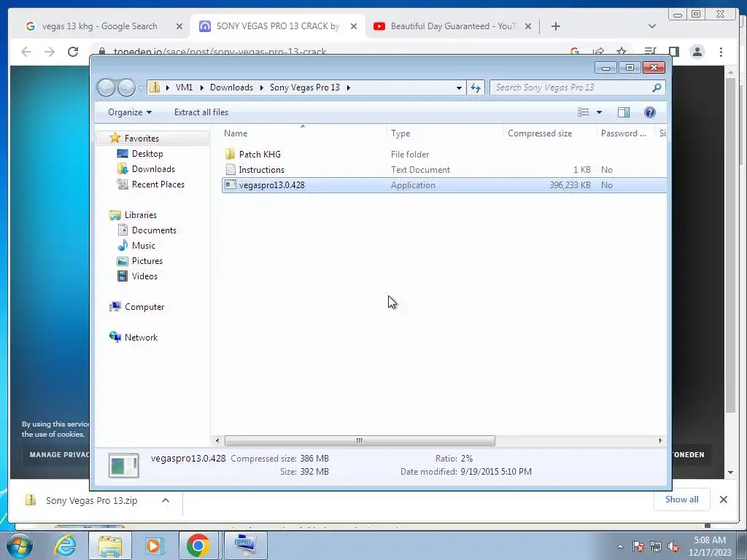Click the taskbar clock showing 5:08 AM
Viewport: 747px width, 560px height.
(x=710, y=546)
